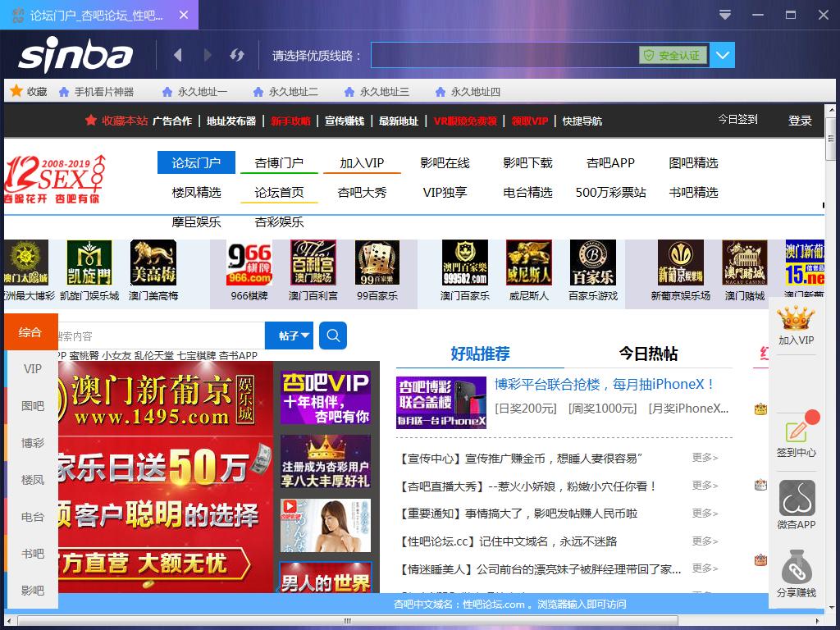Open the 收藏 star bookmark
This screenshot has width=840, height=630.
(29, 92)
